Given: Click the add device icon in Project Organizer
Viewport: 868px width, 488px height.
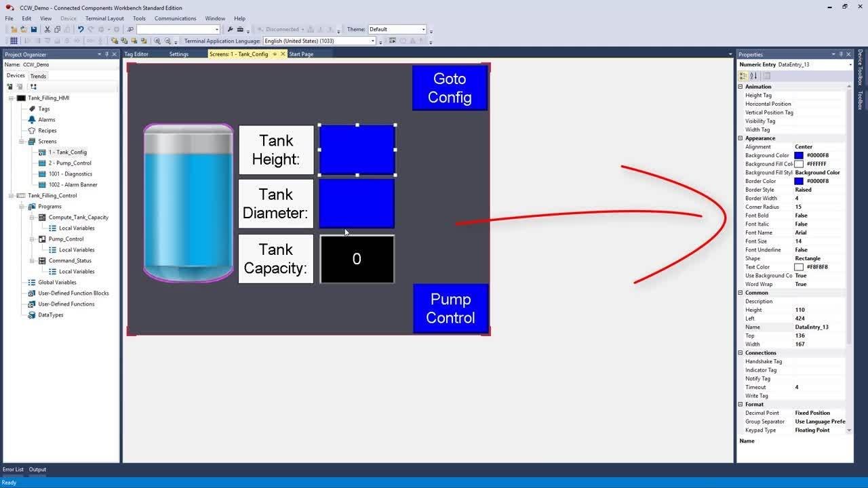Looking at the screenshot, I should 10,87.
